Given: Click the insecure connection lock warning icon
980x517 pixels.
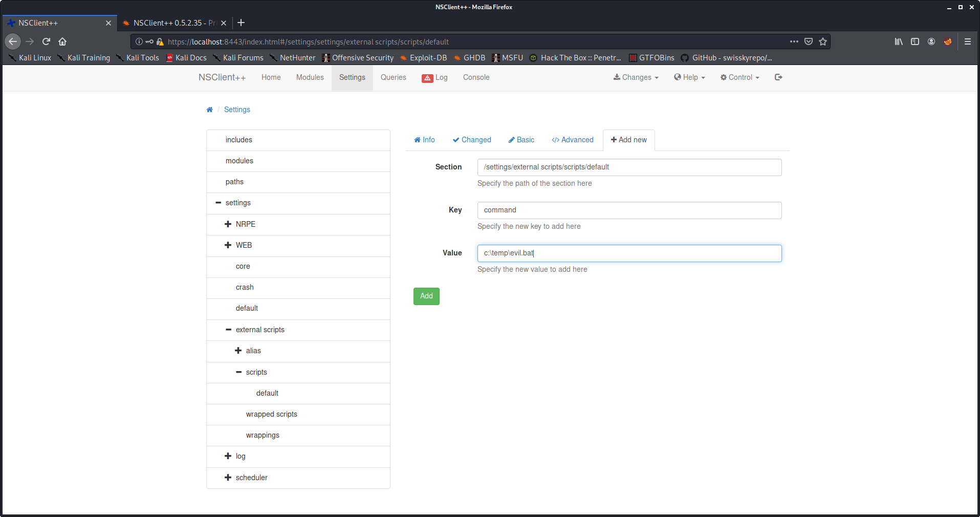Looking at the screenshot, I should pyautogui.click(x=160, y=41).
